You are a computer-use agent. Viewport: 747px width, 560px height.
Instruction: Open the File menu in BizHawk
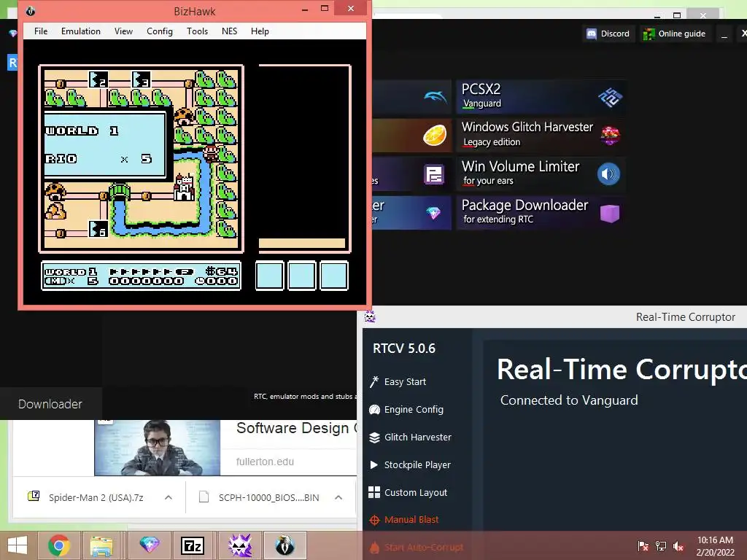click(41, 31)
